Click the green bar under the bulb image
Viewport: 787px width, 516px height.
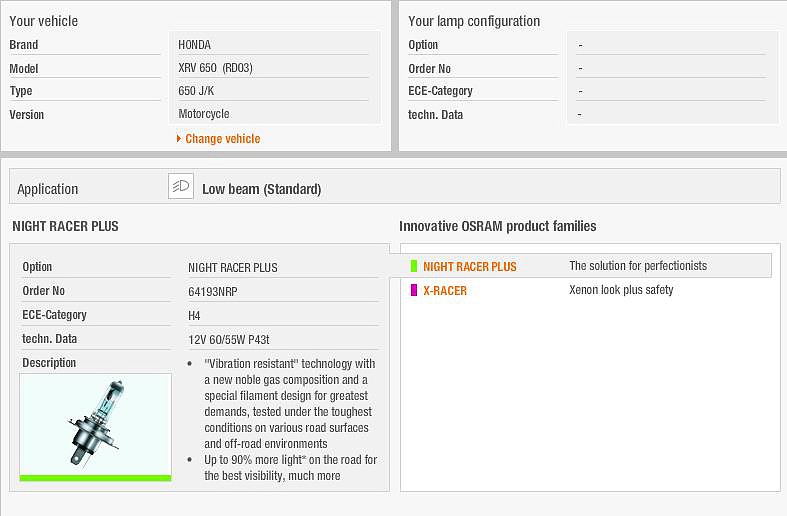coord(95,478)
